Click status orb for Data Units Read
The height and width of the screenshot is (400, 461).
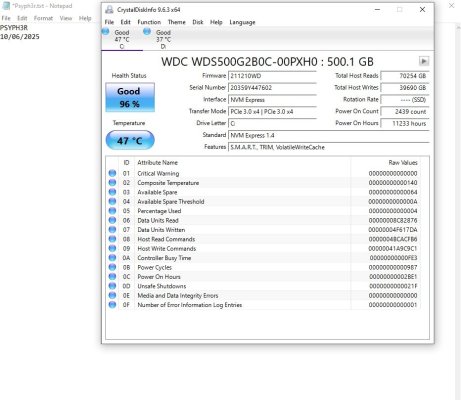[x=112, y=220]
